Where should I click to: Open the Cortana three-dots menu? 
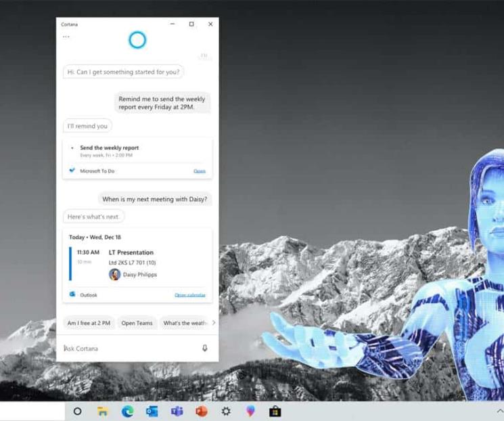pos(66,37)
